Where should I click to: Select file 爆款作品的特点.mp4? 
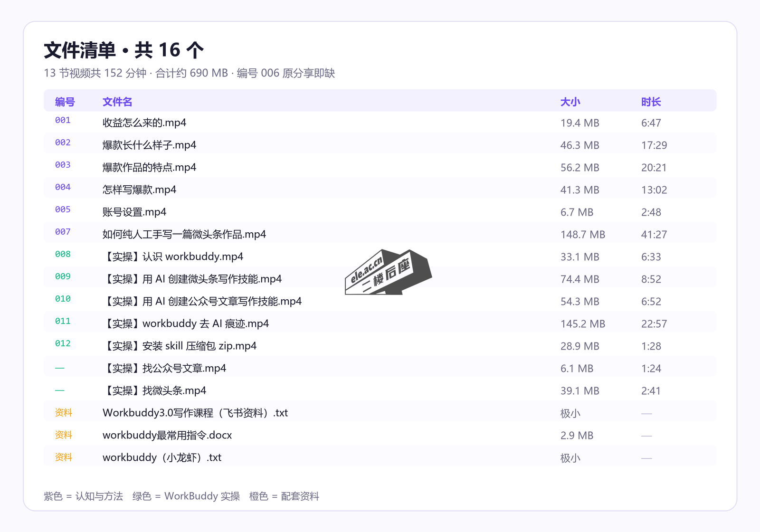149,167
